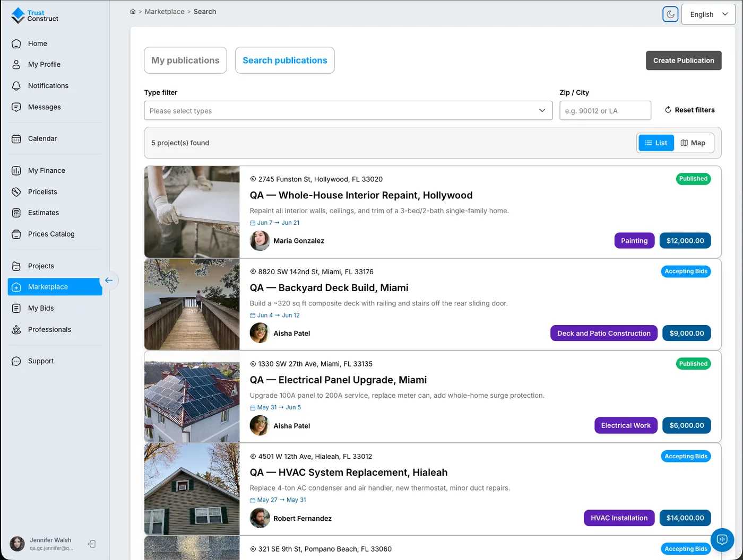Click the Published badge on Hollywood repaint
The height and width of the screenshot is (560, 743).
coord(693,179)
